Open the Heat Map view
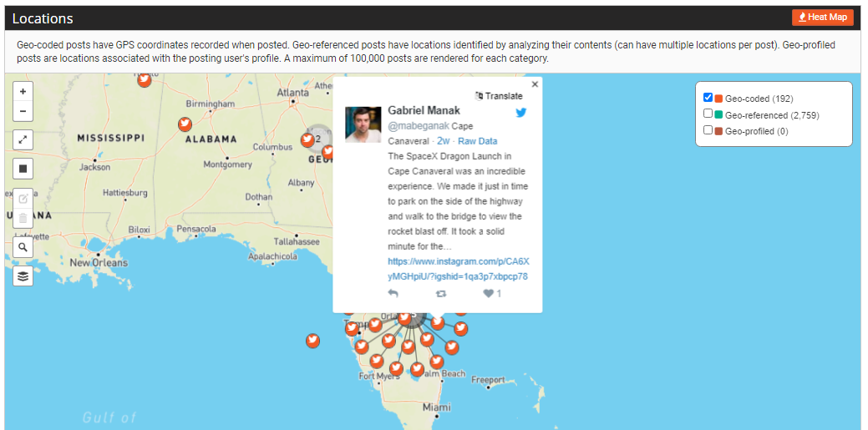This screenshot has width=868, height=430. [x=823, y=18]
